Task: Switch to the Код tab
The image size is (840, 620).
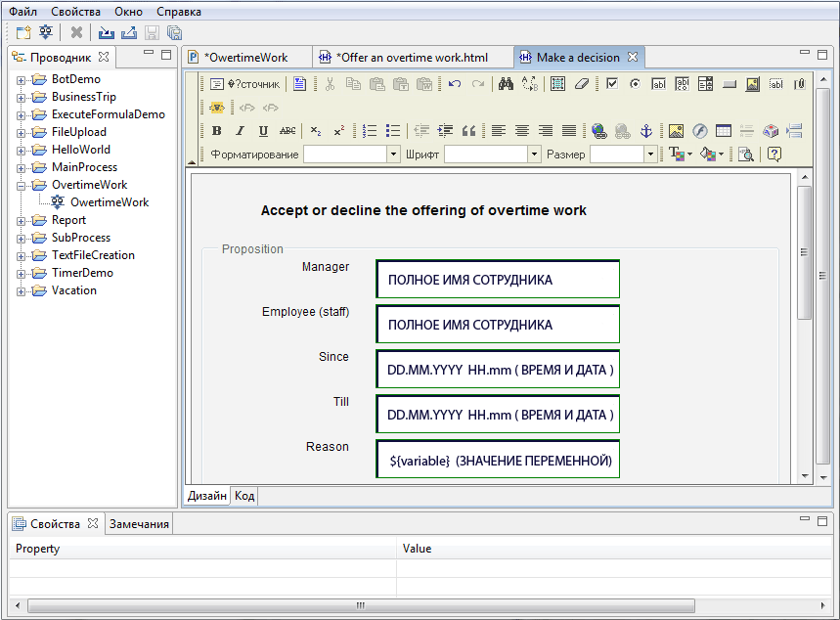Action: click(x=243, y=496)
